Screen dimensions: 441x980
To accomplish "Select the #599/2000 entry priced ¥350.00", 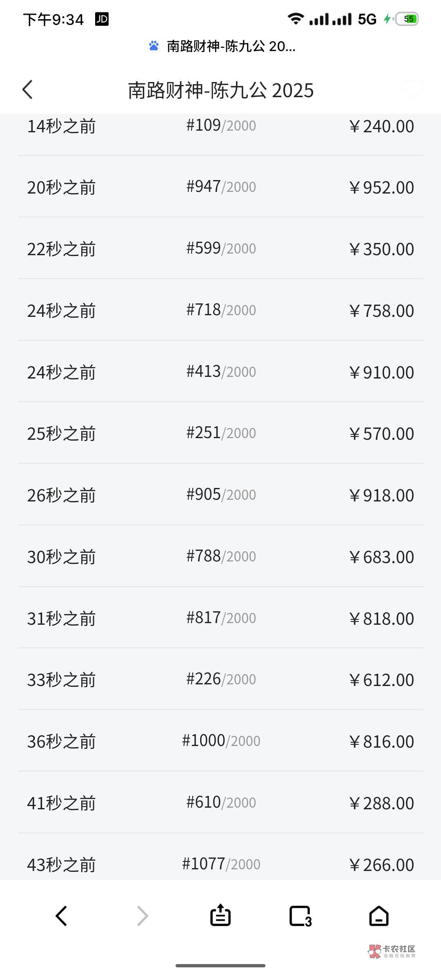I will click(220, 249).
